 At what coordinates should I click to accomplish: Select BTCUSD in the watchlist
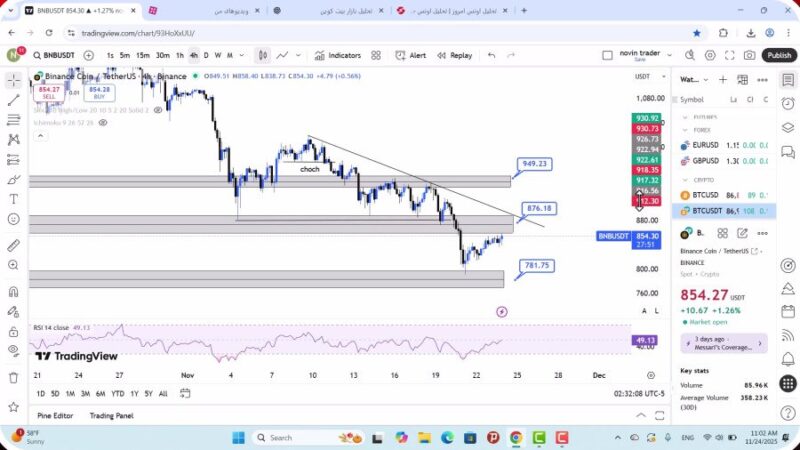click(705, 195)
